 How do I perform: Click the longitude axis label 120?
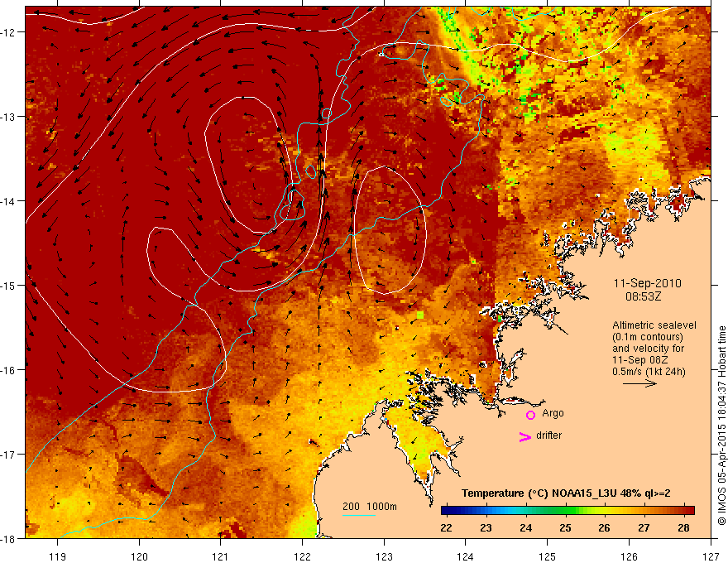(x=139, y=556)
